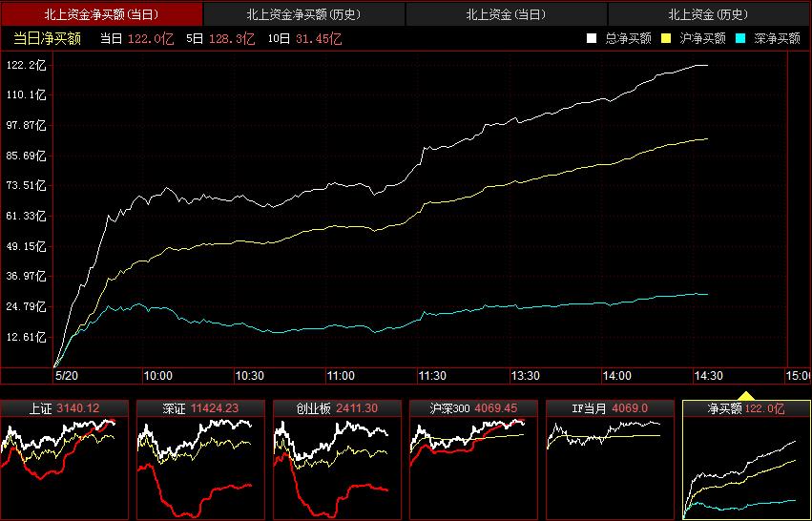Click the white 总净买额 legend swatch
812x521 pixels.
tap(592, 39)
